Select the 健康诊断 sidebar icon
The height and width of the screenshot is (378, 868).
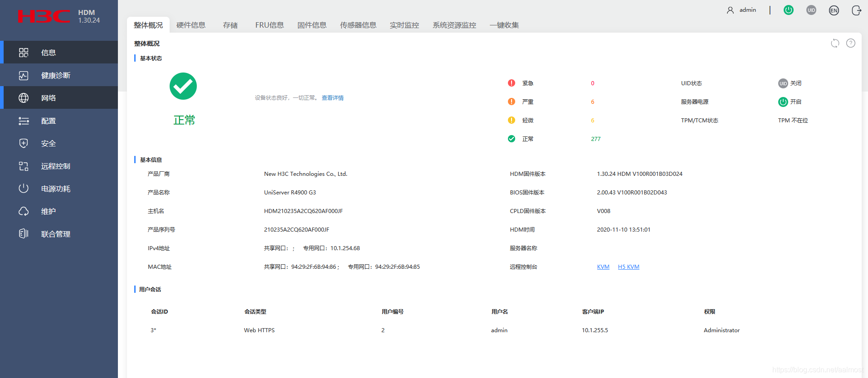tap(24, 75)
